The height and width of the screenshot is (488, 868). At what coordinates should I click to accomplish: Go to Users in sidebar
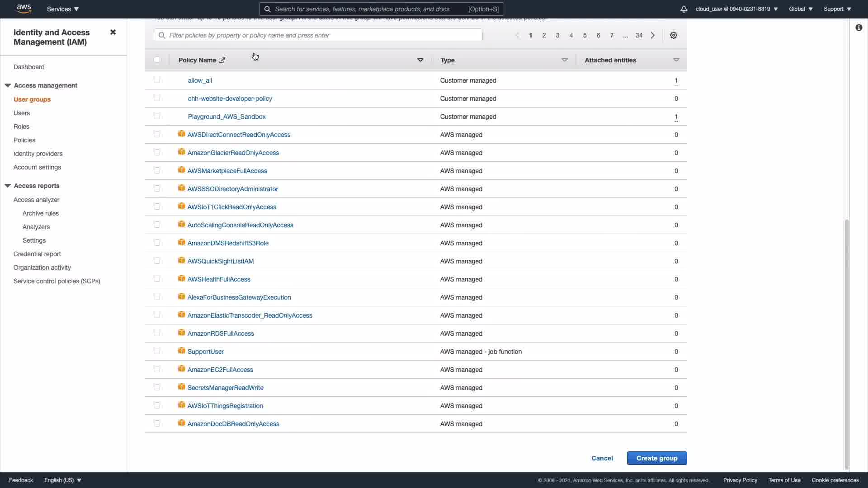point(22,113)
